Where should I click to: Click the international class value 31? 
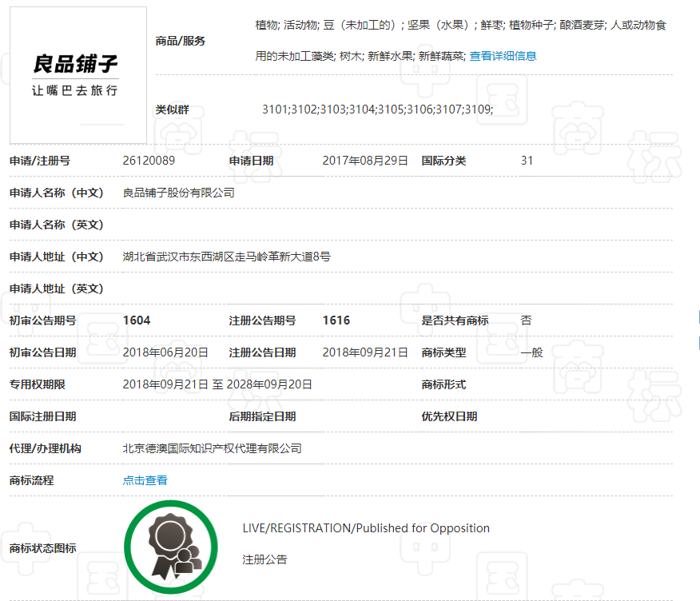[527, 161]
